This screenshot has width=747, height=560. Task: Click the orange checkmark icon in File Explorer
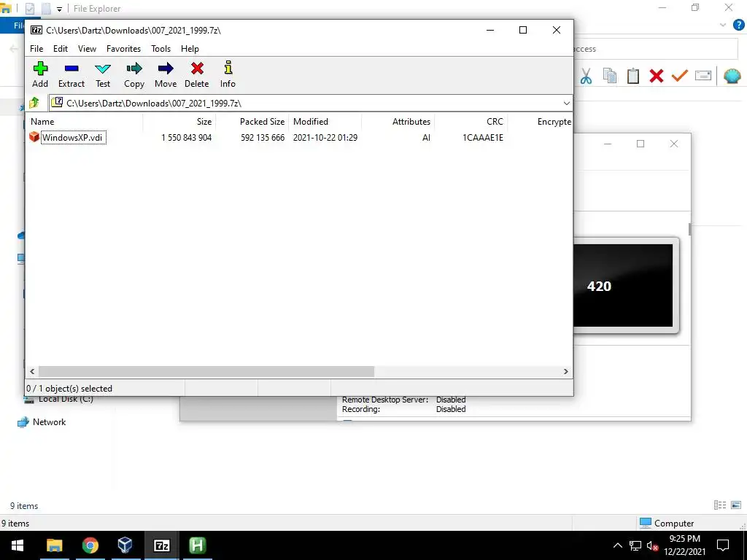(x=680, y=76)
